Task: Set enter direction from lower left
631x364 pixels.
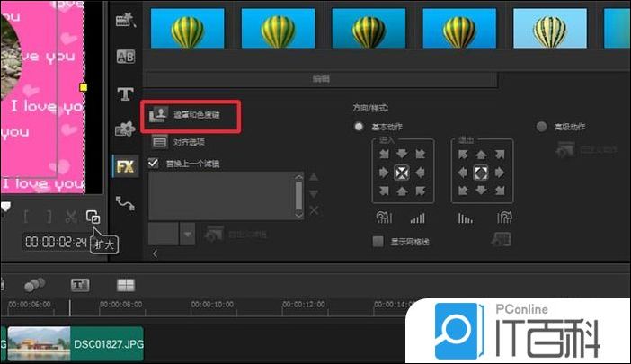Action: (384, 191)
